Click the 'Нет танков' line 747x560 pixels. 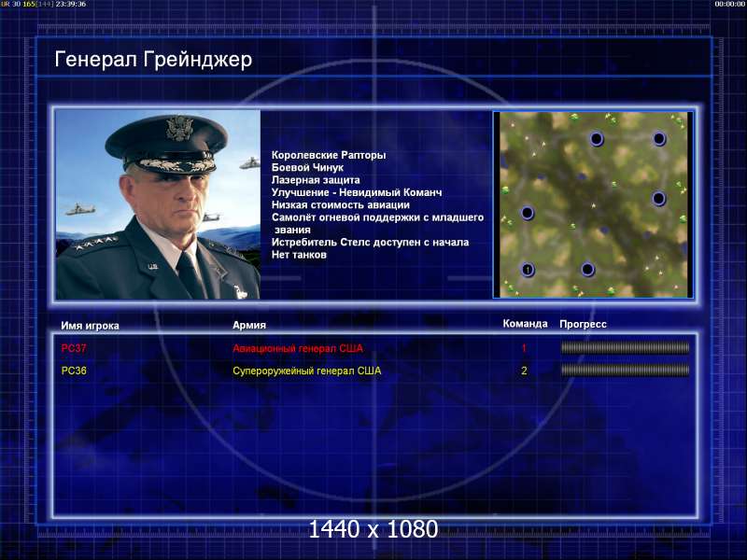299,255
